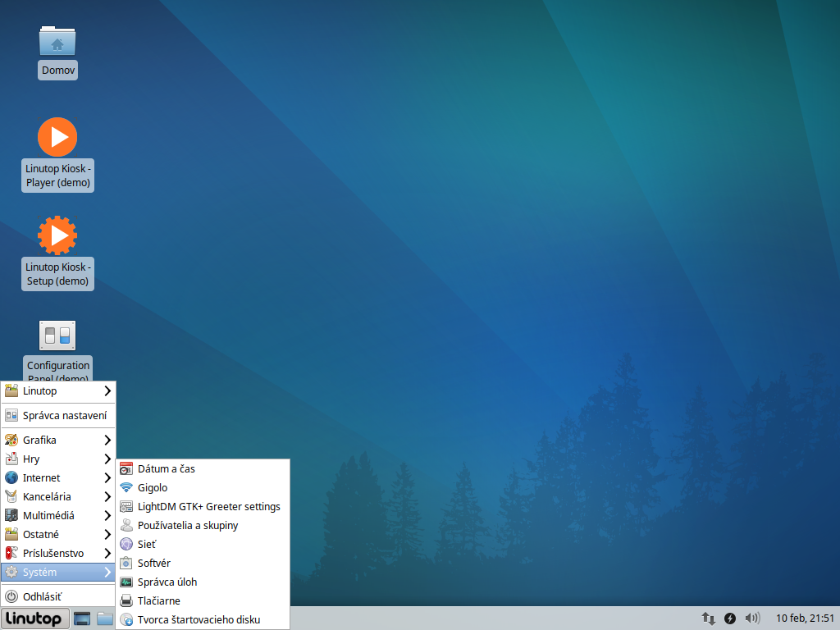Click the settings icon beside Správca nastavení

[x=11, y=416]
